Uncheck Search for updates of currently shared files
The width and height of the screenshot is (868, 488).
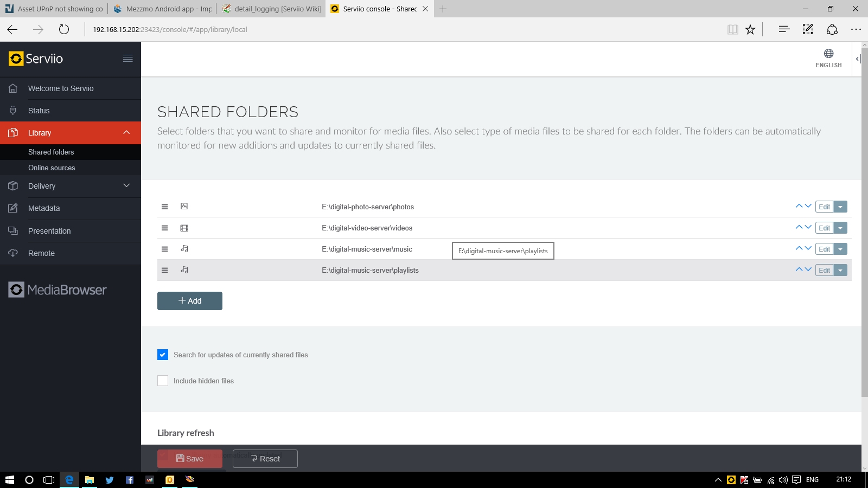tap(163, 355)
